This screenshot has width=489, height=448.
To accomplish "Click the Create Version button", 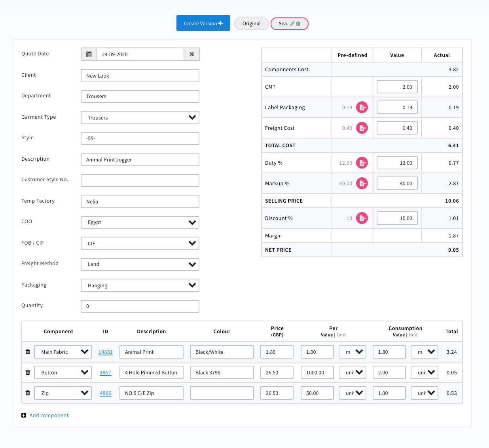I will [203, 23].
